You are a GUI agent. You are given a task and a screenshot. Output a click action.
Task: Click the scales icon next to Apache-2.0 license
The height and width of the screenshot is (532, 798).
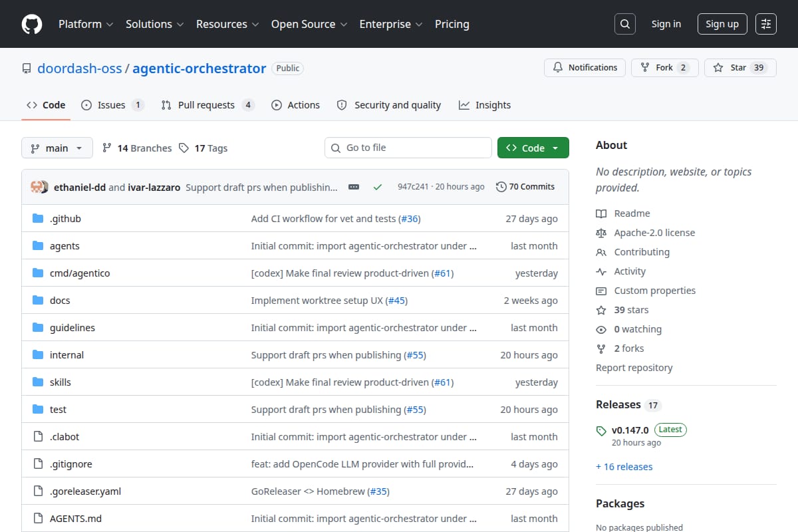601,233
